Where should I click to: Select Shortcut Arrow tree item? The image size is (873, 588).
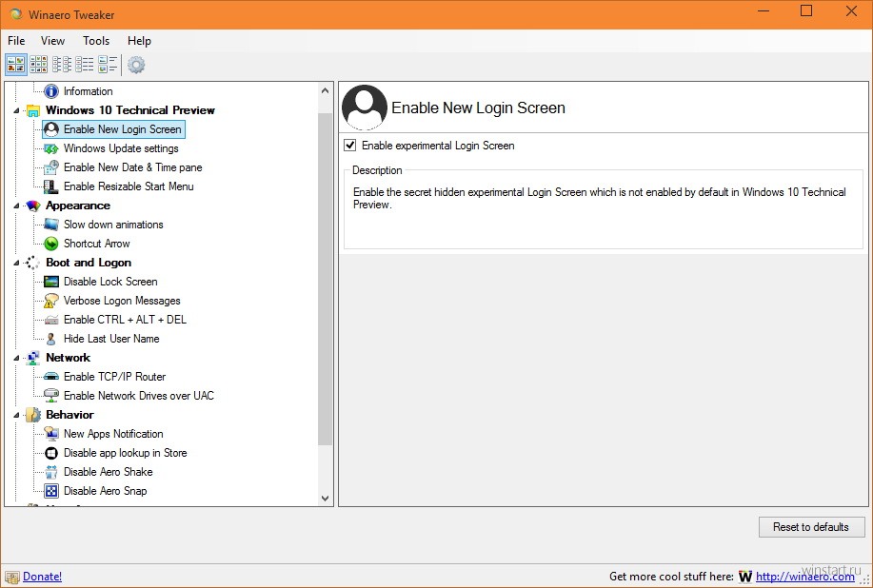(96, 244)
